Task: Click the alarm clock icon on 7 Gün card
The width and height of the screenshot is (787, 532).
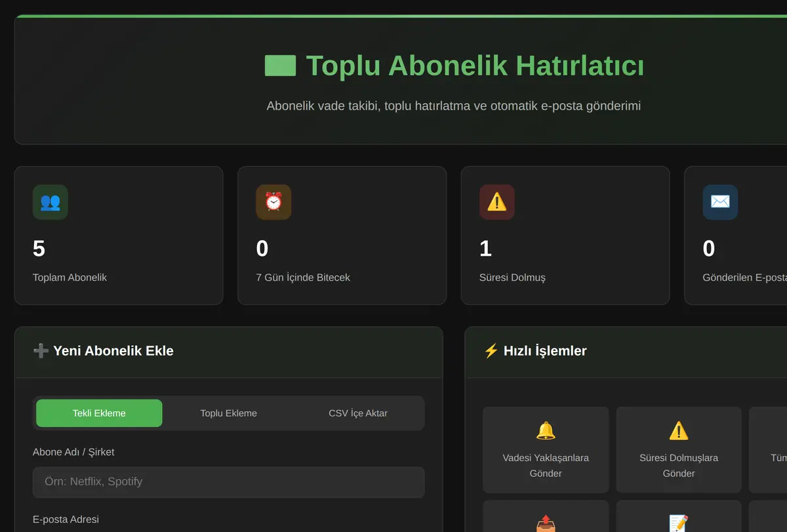Action: pyautogui.click(x=273, y=202)
